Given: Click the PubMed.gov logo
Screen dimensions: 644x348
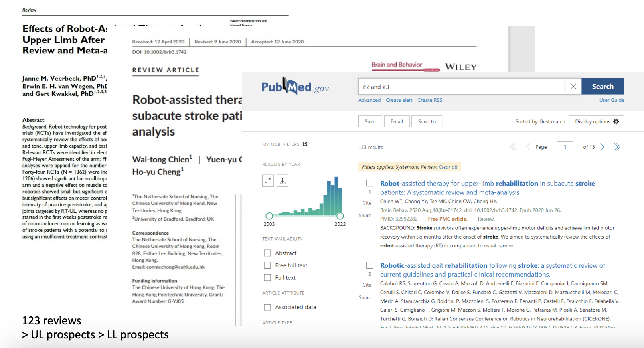Looking at the screenshot, I should click(x=295, y=86).
